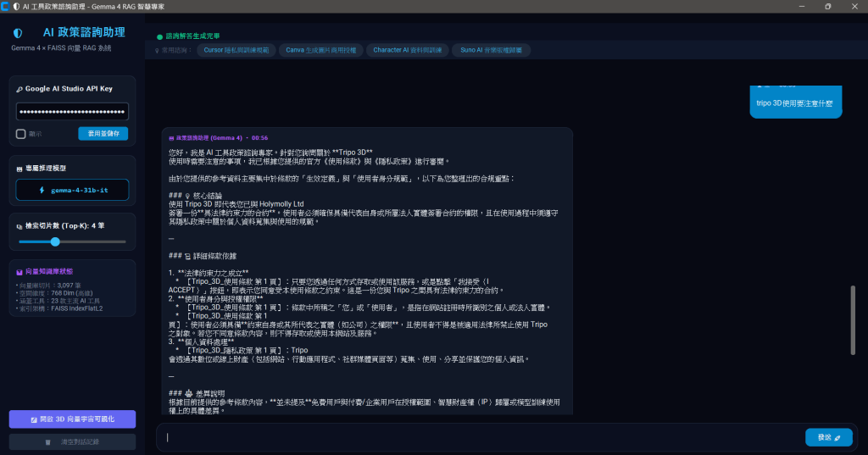Click the key icon beside Google AI Studio API Key
The height and width of the screenshot is (455, 868).
click(x=19, y=89)
